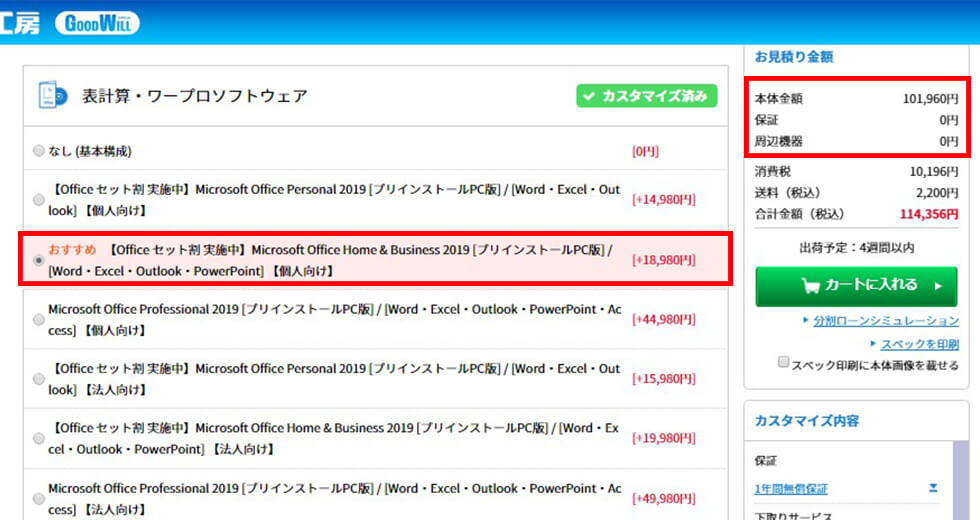Click the [+18,980円] price label
980x520 pixels.
pyautogui.click(x=664, y=259)
